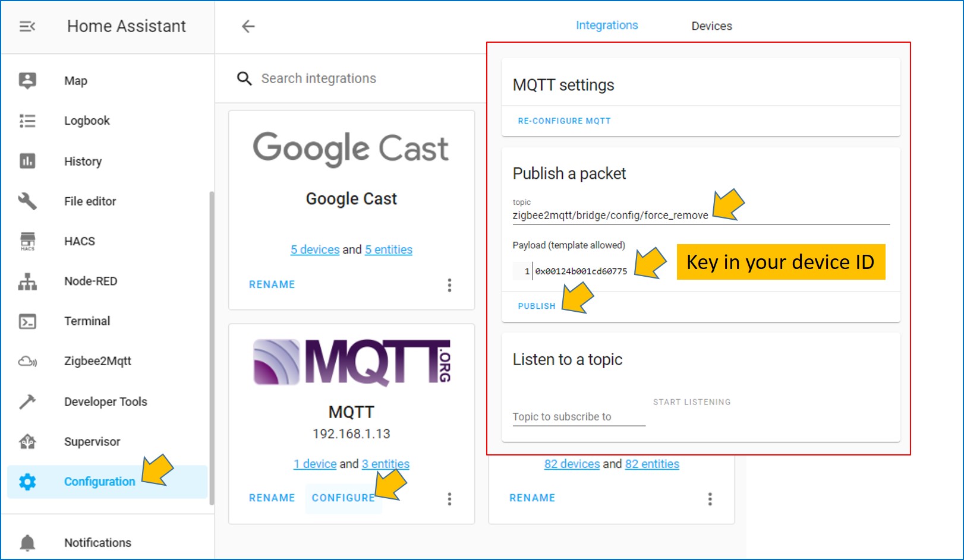The height and width of the screenshot is (560, 964).
Task: Open the overflow menu next to 82 devices RENAME
Action: (710, 498)
